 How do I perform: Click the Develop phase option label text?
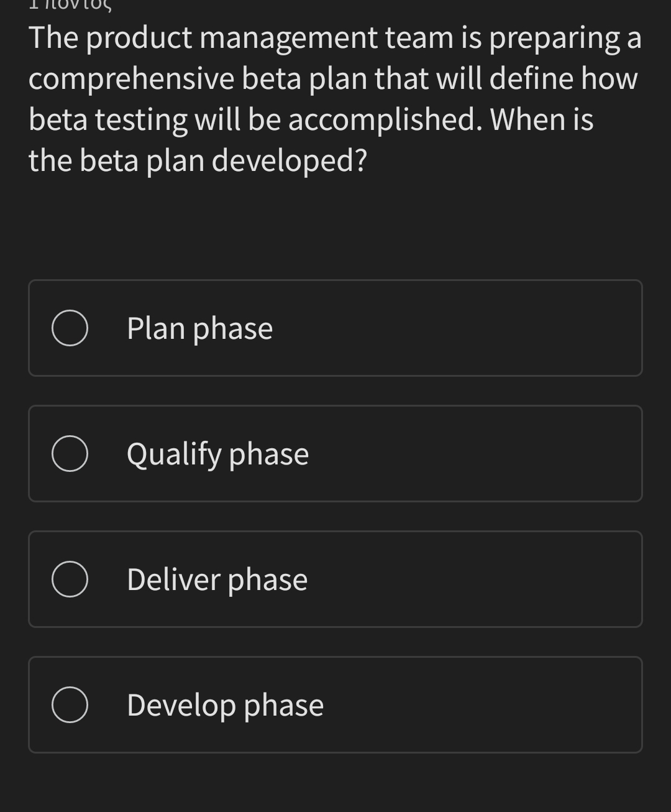(225, 704)
